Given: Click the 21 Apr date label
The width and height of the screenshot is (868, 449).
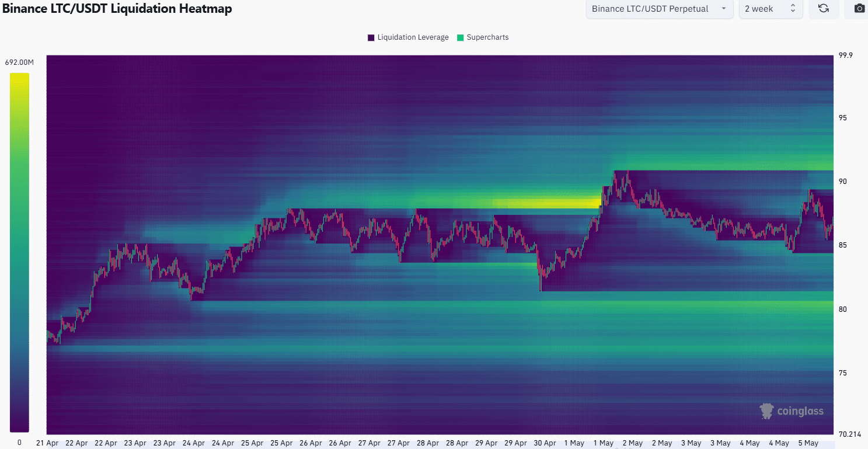Looking at the screenshot, I should coord(47,443).
